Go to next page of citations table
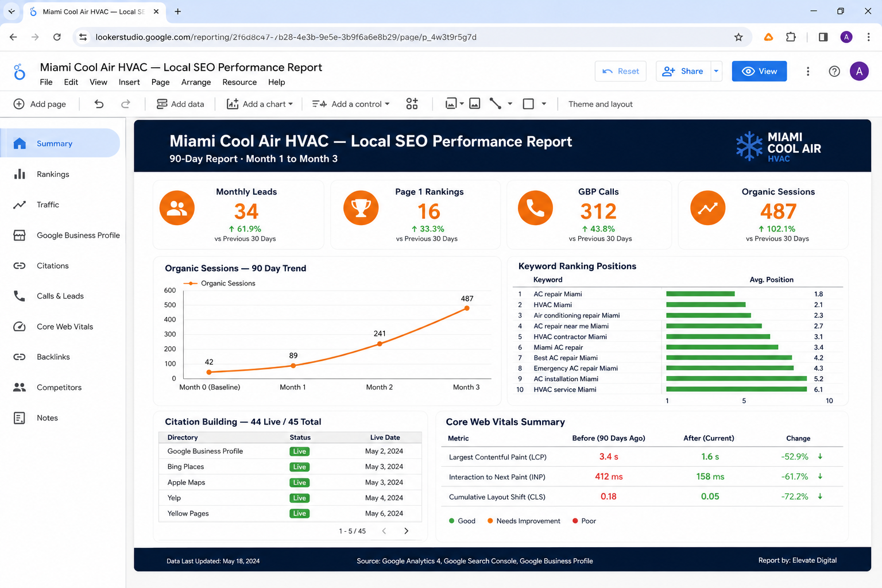This screenshot has width=882, height=588. [x=406, y=531]
